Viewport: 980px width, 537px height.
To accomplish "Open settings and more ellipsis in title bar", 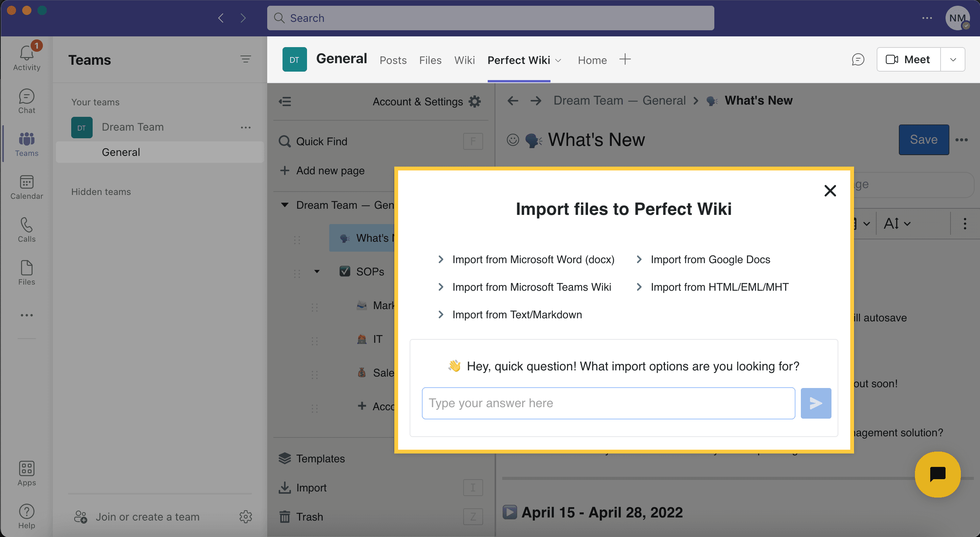I will (x=927, y=18).
